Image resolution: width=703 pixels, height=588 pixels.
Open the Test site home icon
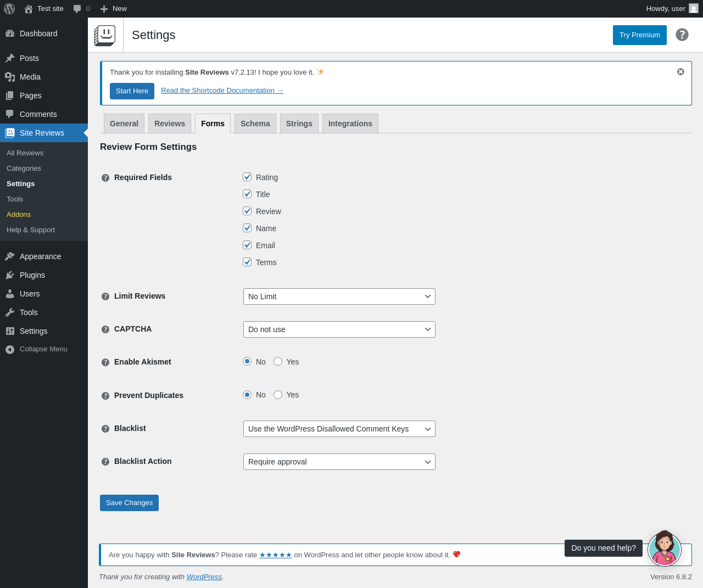[x=29, y=9]
